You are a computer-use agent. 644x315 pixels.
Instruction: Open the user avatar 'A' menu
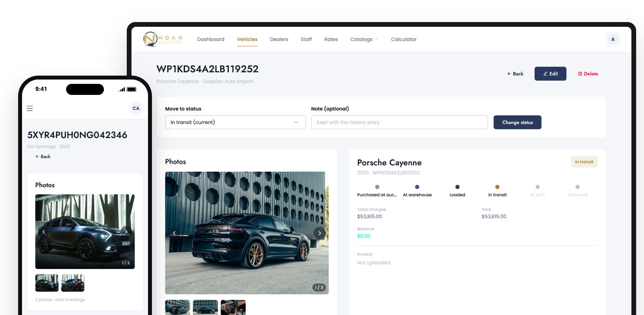coord(613,39)
